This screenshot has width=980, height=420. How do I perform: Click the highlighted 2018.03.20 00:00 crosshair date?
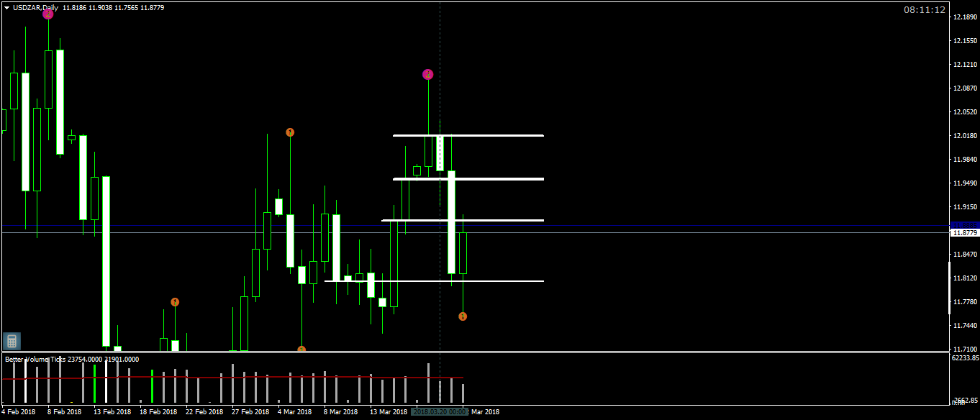440,412
